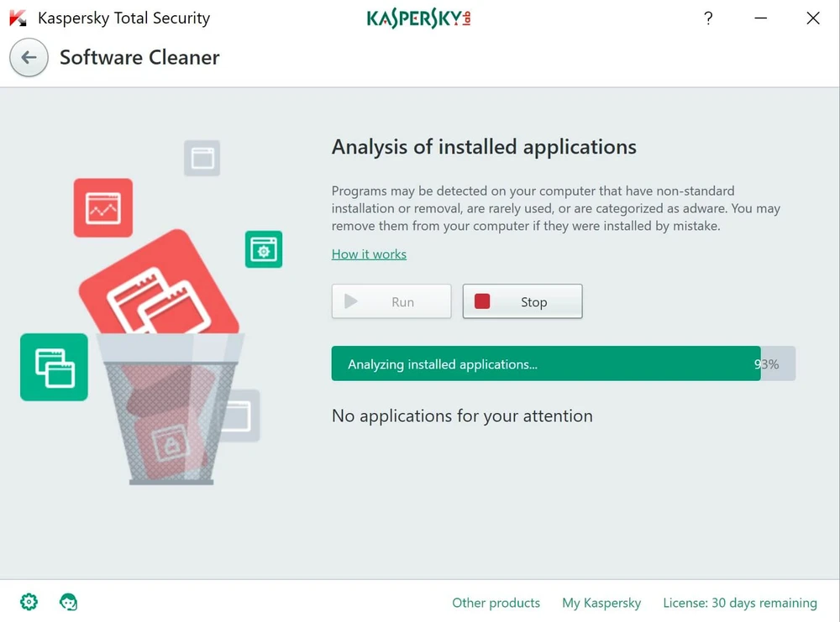Click the back arrow to go back
The image size is (840, 622).
point(29,58)
